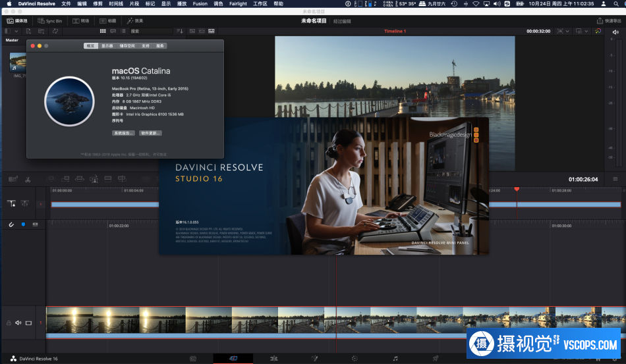
Task: Click the Master bin label
Action: coord(12,40)
